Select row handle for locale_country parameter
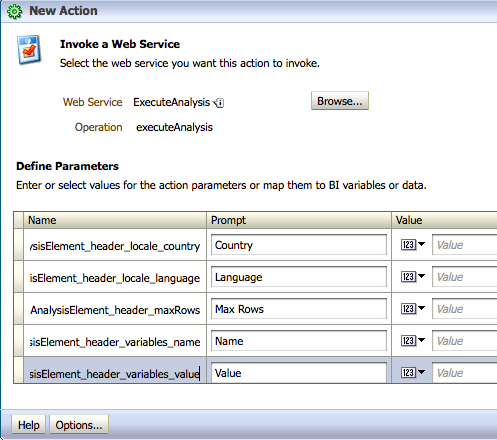497x440 pixels. 19,245
